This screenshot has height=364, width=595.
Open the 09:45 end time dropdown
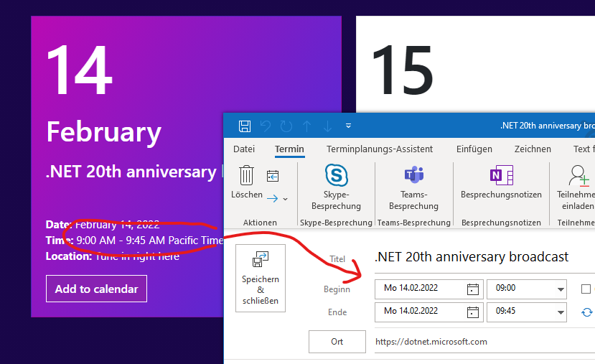pyautogui.click(x=561, y=312)
